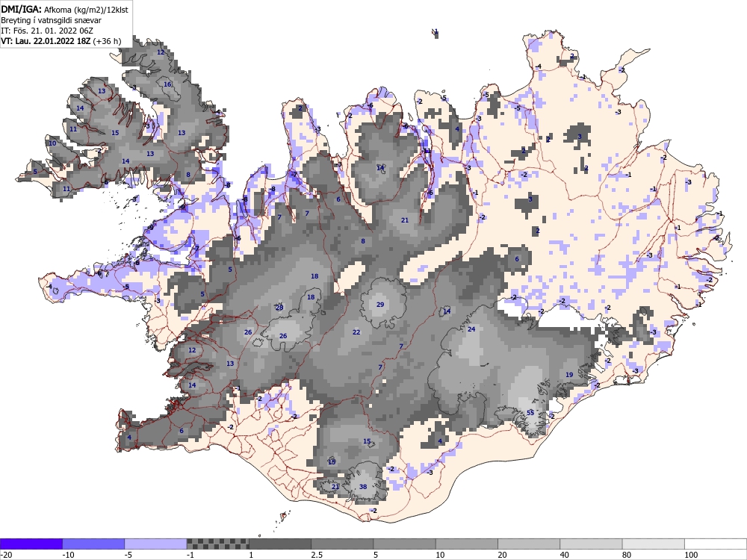
Task: Click the "2.5" legend label
Action: (316, 555)
